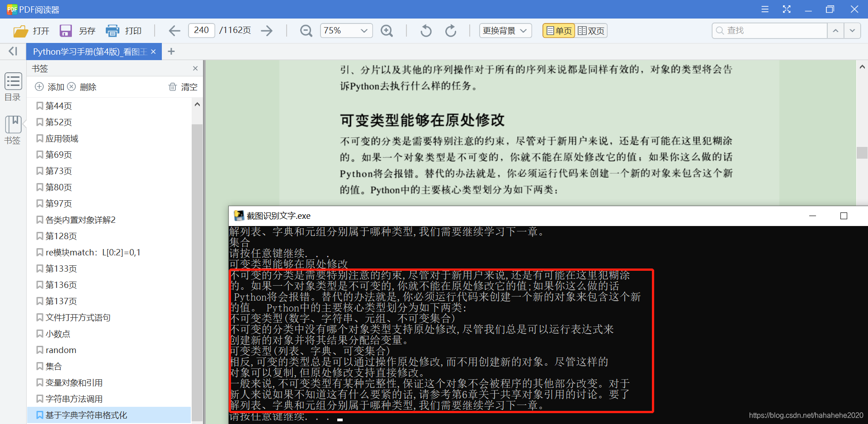868x424 pixels.
Task: Click the 截图识别文字.exe window title icon
Action: pyautogui.click(x=239, y=216)
